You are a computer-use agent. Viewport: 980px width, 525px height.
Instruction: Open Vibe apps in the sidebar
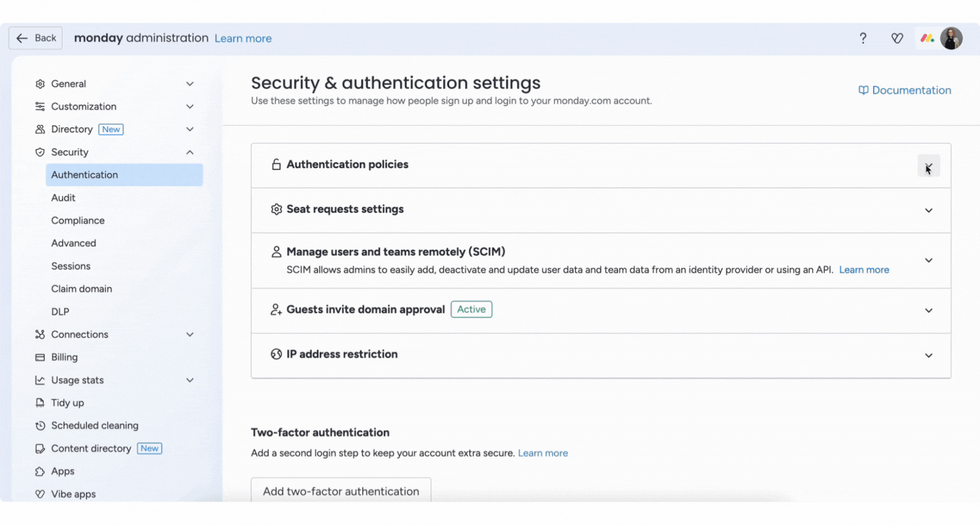click(x=73, y=494)
